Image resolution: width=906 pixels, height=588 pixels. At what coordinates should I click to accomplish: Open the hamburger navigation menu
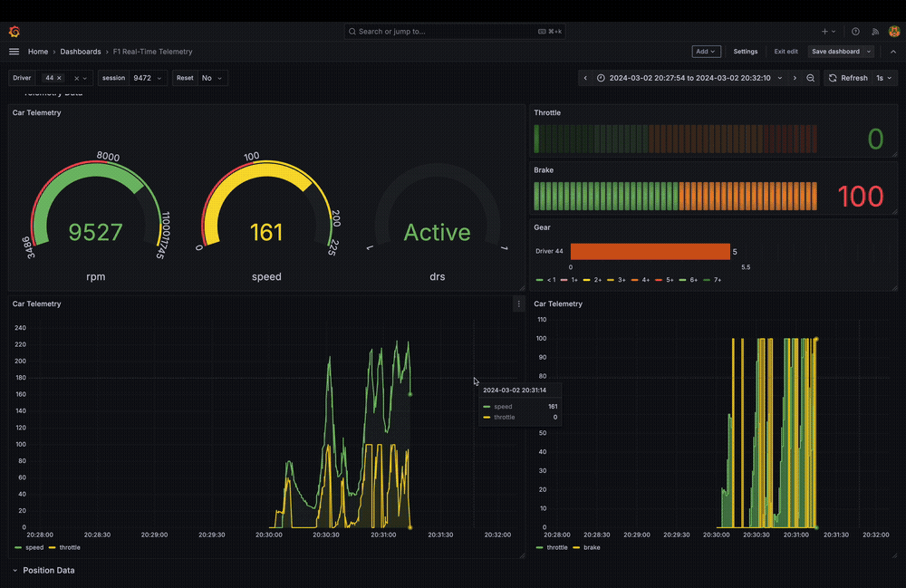pos(14,52)
